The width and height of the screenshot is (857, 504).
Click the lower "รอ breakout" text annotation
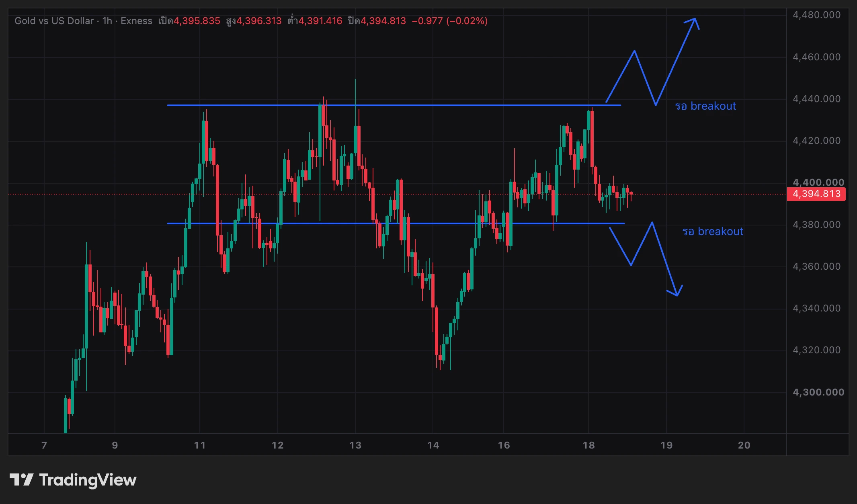tap(713, 232)
